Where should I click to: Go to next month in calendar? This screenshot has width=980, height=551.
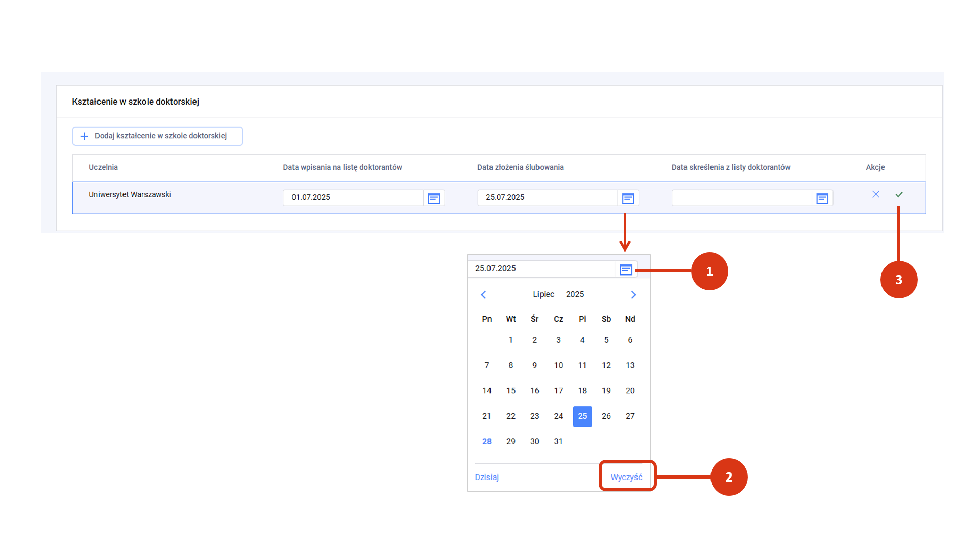tap(633, 295)
